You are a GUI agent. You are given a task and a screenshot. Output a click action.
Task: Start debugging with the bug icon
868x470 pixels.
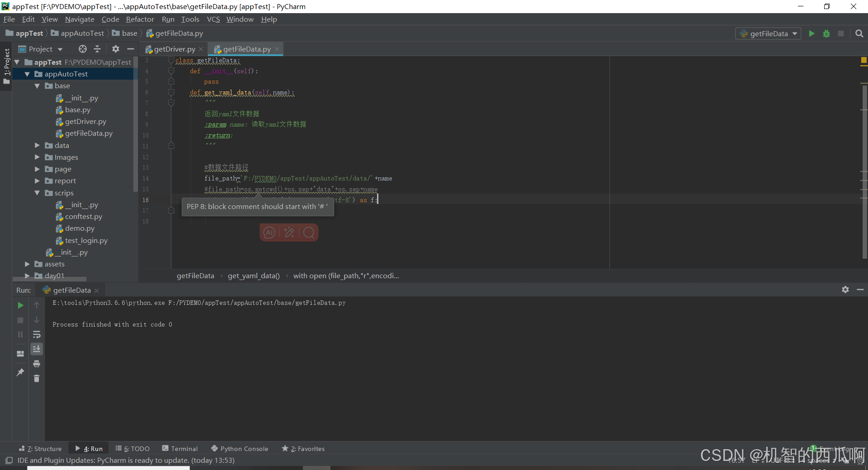[x=826, y=33]
